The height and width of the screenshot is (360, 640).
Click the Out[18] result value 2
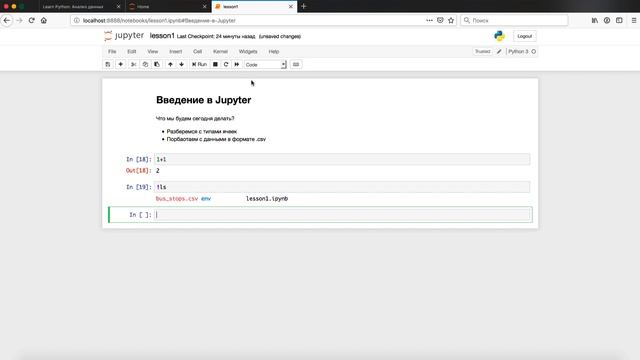pos(158,171)
